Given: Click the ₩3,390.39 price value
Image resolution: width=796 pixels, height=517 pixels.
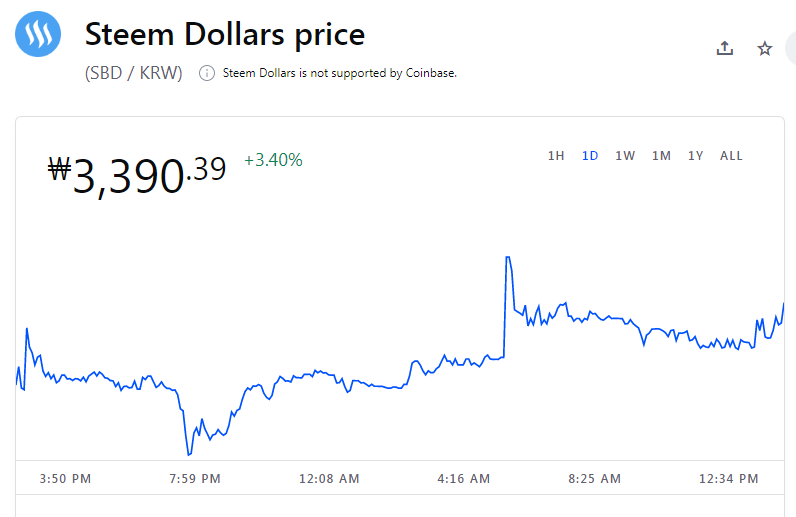Looking at the screenshot, I should (137, 175).
